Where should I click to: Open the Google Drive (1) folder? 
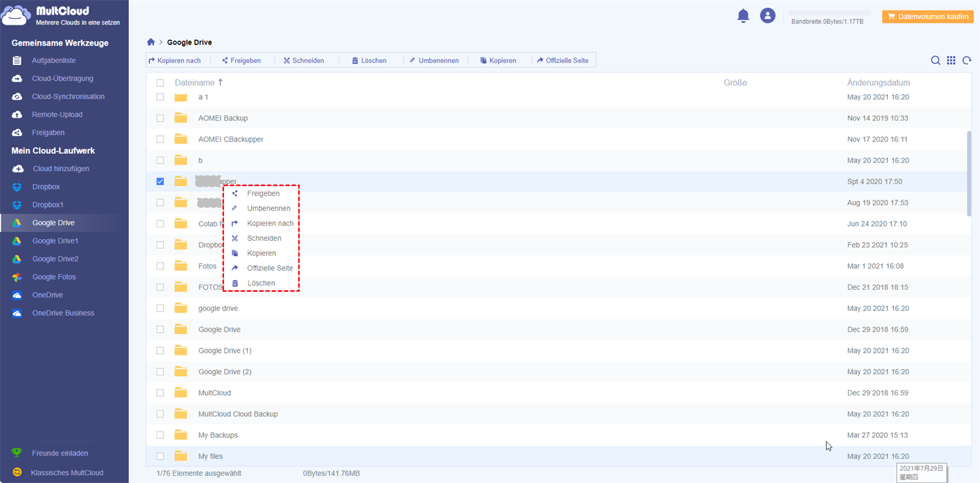[x=225, y=351]
